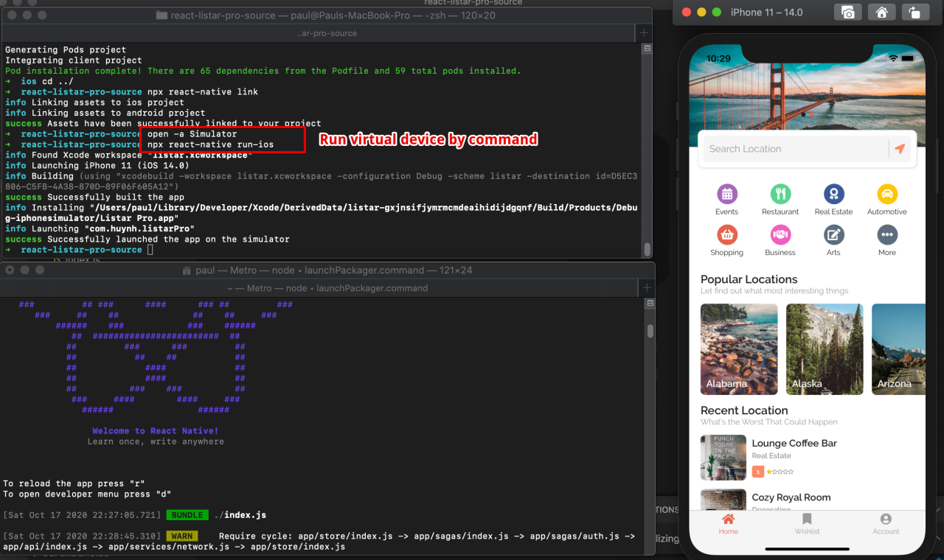
Task: Select the Metro node launchPackager.command tab
Action: tap(327, 288)
